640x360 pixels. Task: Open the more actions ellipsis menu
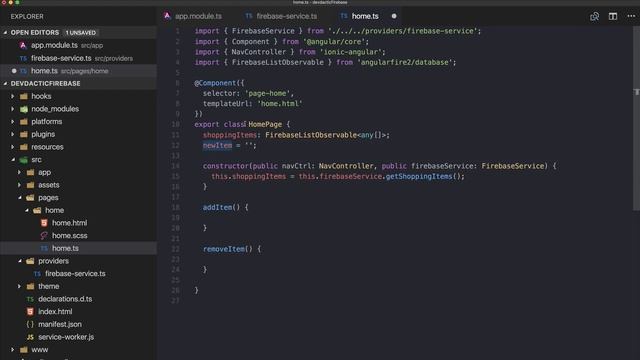[x=631, y=16]
